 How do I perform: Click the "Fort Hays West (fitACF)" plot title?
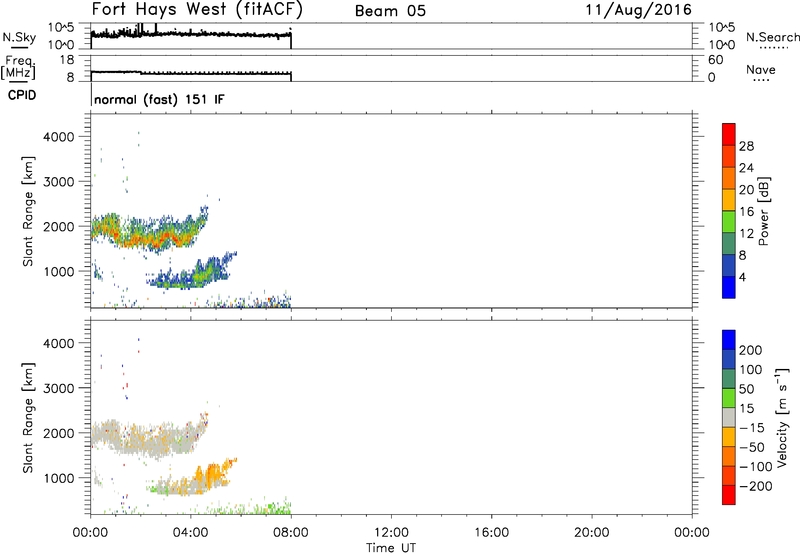pyautogui.click(x=197, y=10)
